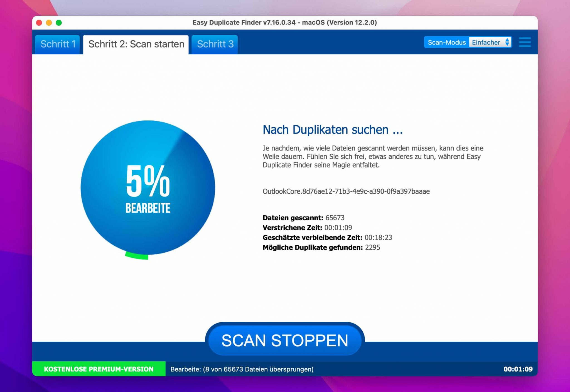This screenshot has height=392, width=570.
Task: Click the Scan-Modus label
Action: [x=447, y=42]
